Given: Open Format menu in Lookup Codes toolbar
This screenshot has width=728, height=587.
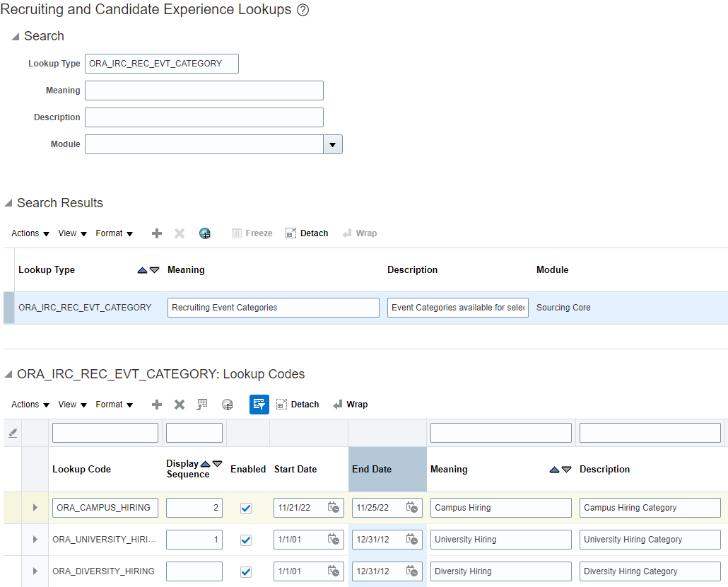Looking at the screenshot, I should pos(115,405).
